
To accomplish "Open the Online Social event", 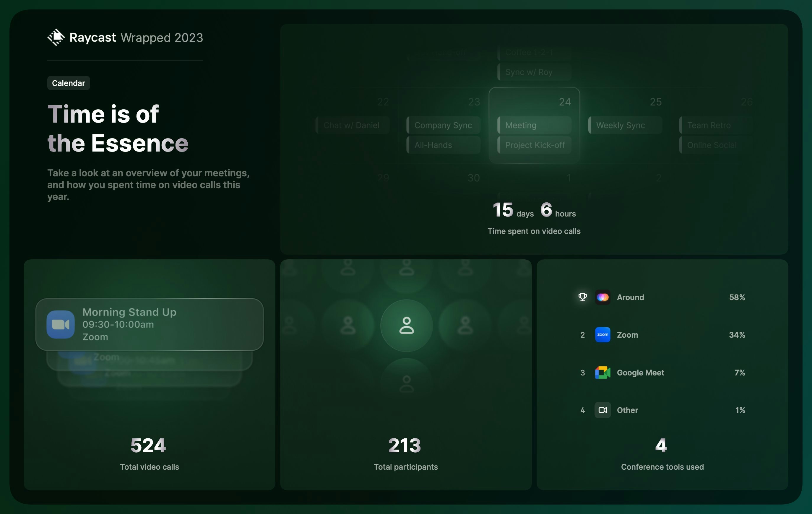I will pyautogui.click(x=716, y=145).
